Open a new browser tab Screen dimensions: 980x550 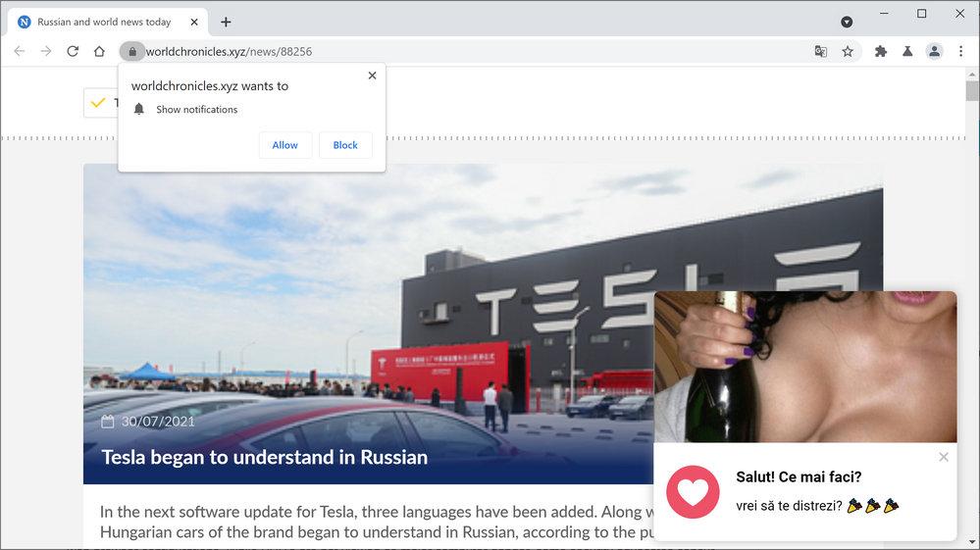click(x=226, y=22)
